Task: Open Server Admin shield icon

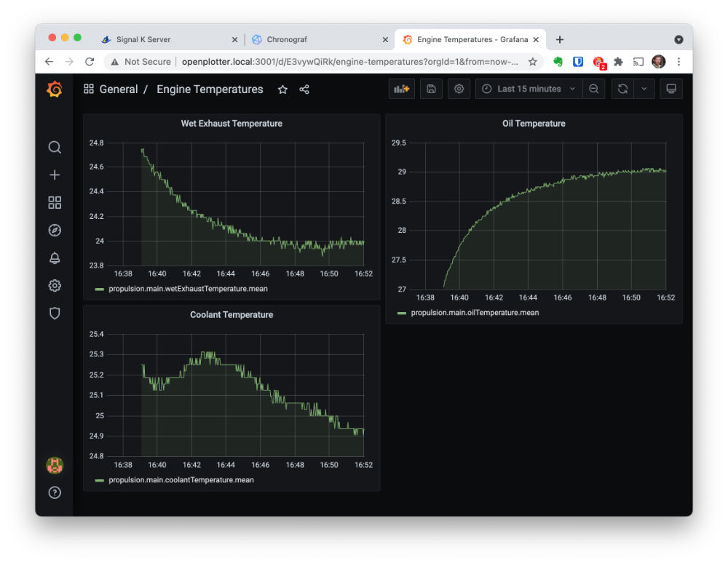Action: pyautogui.click(x=55, y=314)
